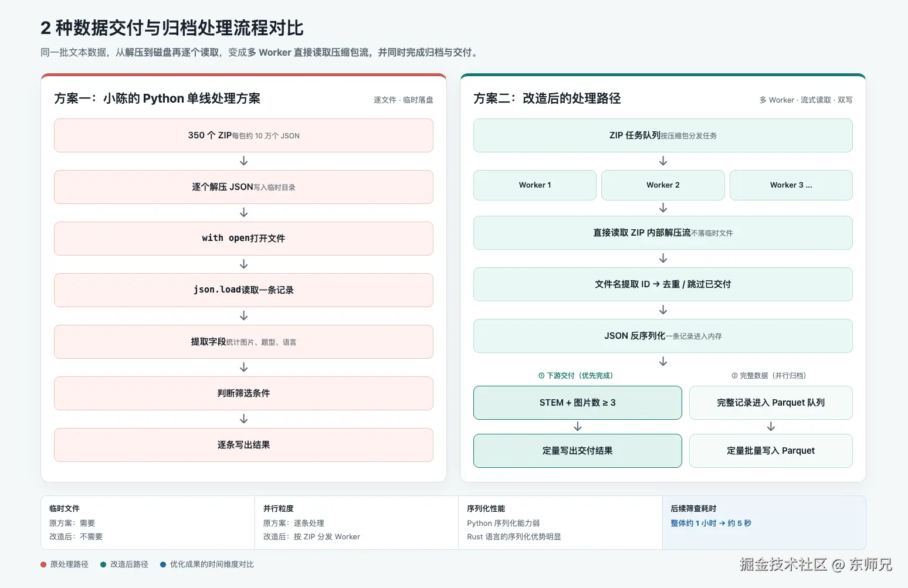Click the main title "2 种数据交付与归档处理流程对比"

pos(172,28)
